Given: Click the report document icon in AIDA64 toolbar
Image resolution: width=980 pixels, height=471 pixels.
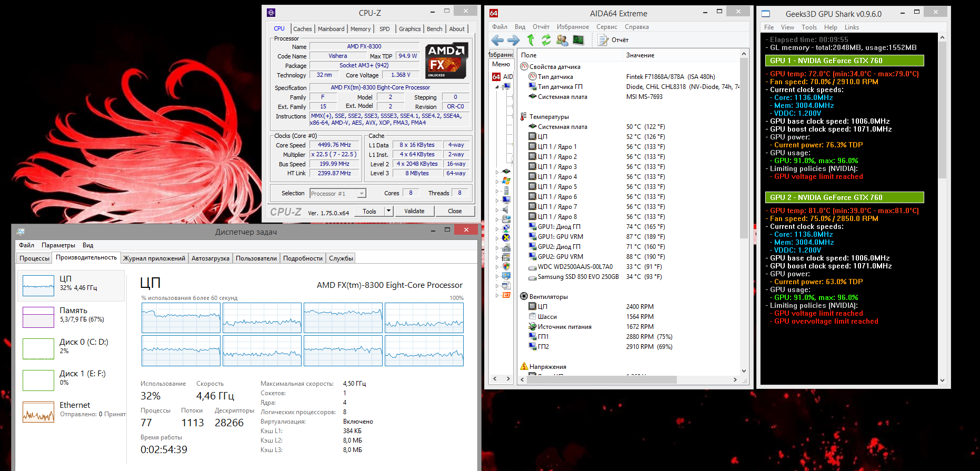Looking at the screenshot, I should 603,40.
